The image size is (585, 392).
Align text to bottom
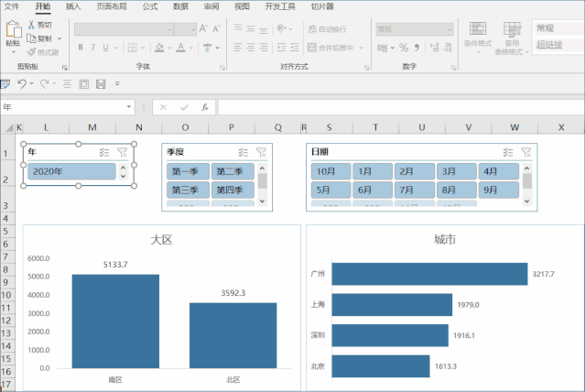coord(264,28)
